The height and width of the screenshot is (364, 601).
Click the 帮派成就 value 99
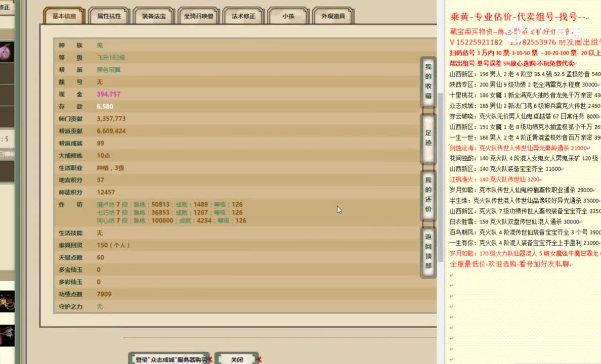click(x=101, y=143)
